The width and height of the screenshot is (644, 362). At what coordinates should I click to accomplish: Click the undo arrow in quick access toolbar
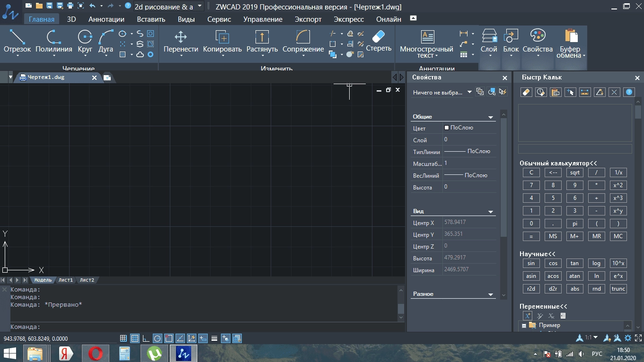pos(92,6)
